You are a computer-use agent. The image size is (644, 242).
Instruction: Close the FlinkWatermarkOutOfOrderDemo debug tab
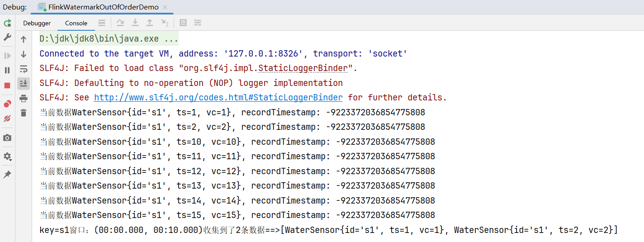pyautogui.click(x=165, y=7)
